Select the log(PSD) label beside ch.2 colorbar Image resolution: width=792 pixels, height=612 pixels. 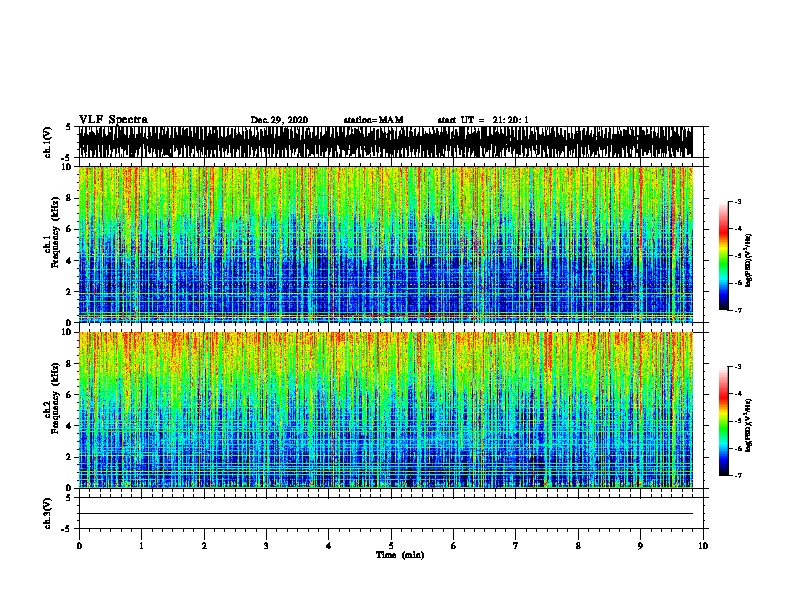[x=749, y=426]
